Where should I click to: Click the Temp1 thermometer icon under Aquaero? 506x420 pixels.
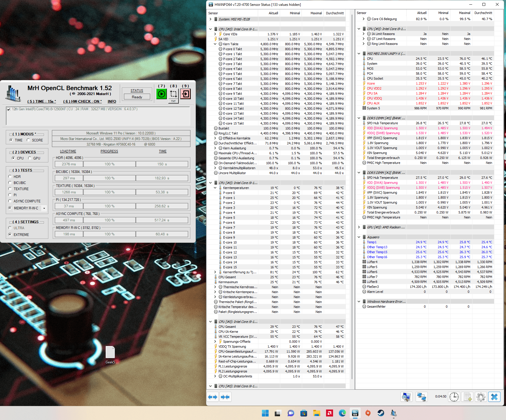tap(364, 242)
